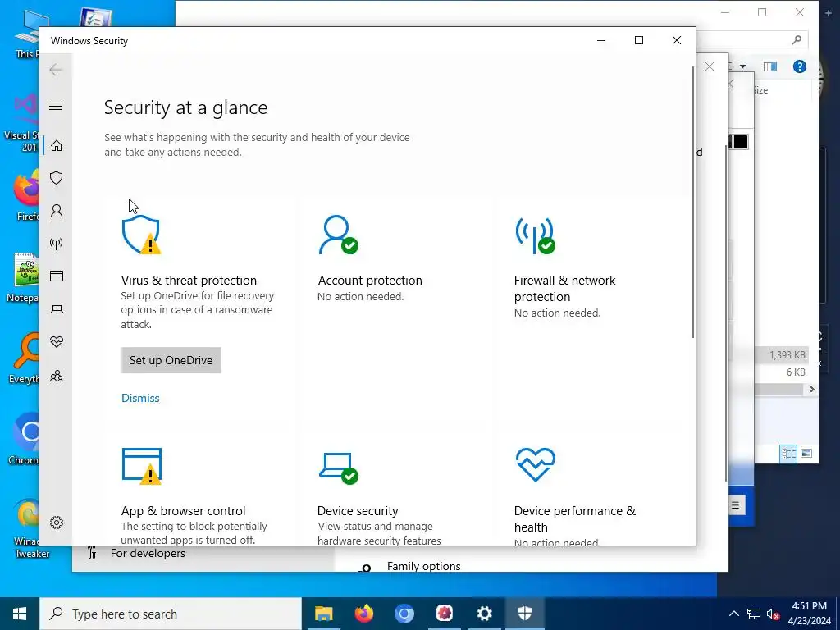This screenshot has width=840, height=630.
Task: Click the 6 KB file size entry
Action: point(796,372)
